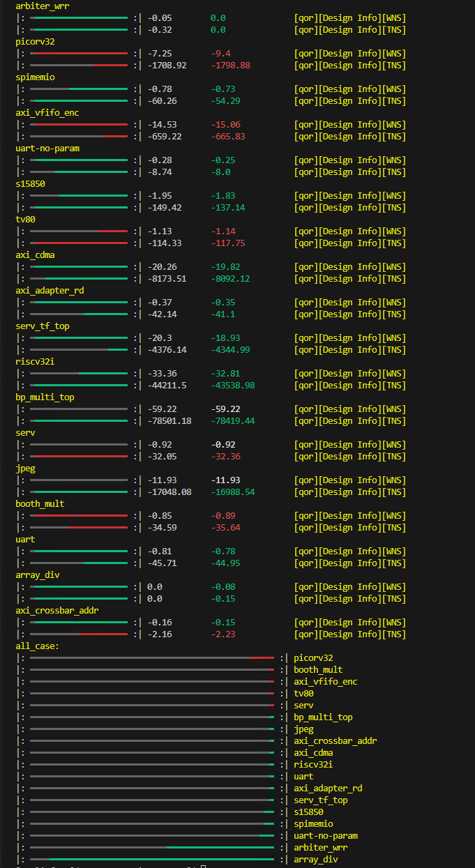Select riscv32i entry in the all_case list
The height and width of the screenshot is (868, 475).
point(313,765)
